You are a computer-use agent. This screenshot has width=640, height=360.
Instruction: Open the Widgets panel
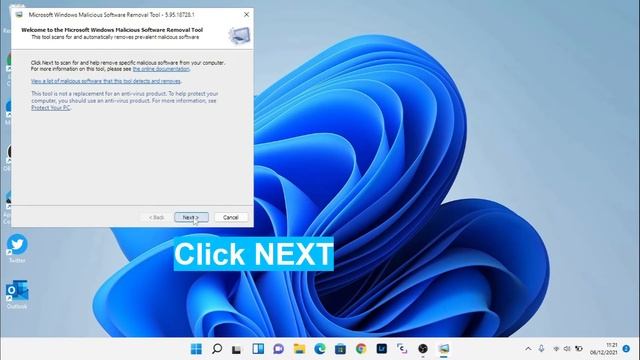pyautogui.click(x=258, y=349)
